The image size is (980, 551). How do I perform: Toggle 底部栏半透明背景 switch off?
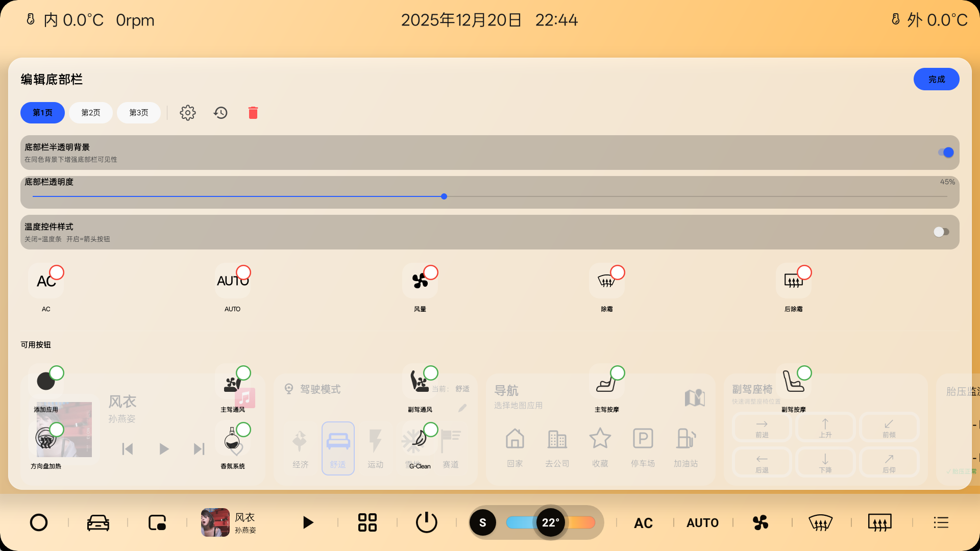[x=945, y=153]
